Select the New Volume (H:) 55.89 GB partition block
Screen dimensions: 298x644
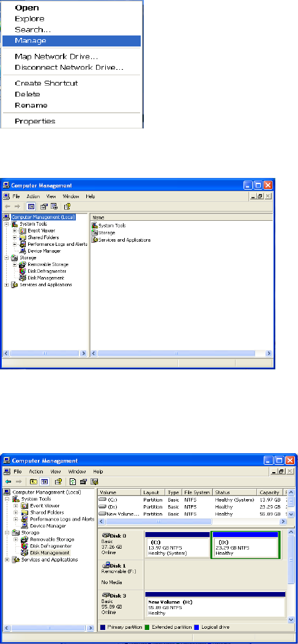(215, 604)
